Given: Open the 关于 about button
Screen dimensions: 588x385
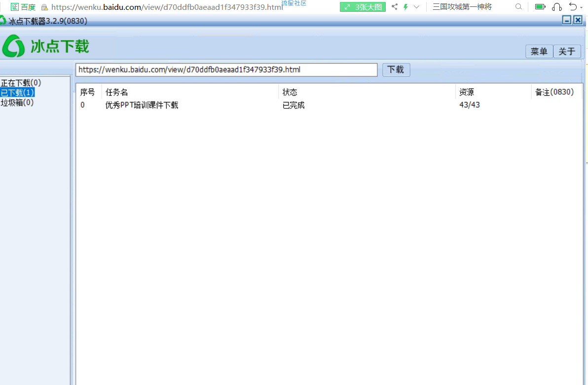Looking at the screenshot, I should pos(567,51).
